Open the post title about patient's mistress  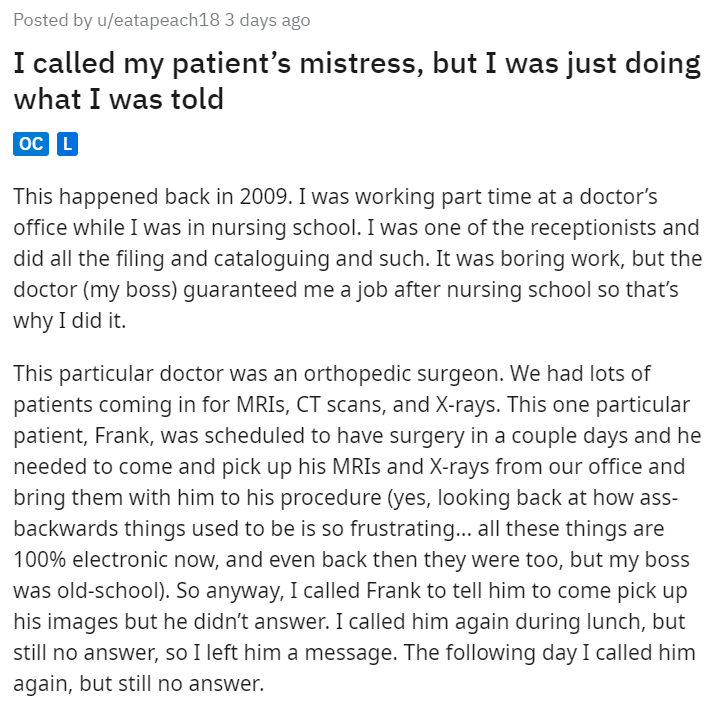click(356, 80)
